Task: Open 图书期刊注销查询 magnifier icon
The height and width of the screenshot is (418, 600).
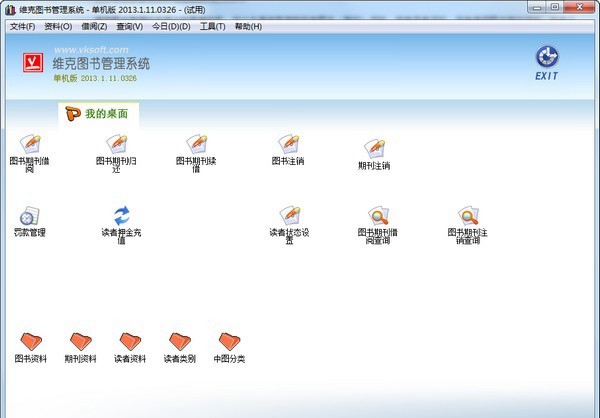Action: [x=468, y=225]
